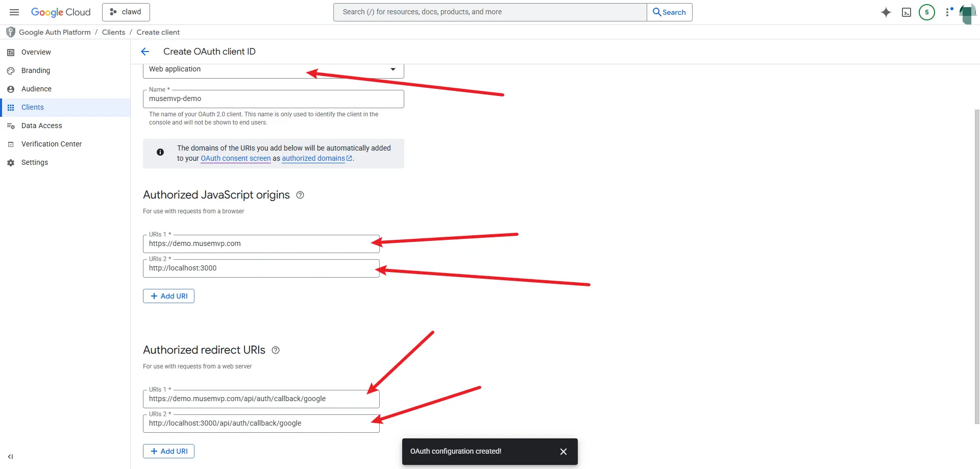Add URI under JavaScript origins
The width and height of the screenshot is (980, 469).
168,296
